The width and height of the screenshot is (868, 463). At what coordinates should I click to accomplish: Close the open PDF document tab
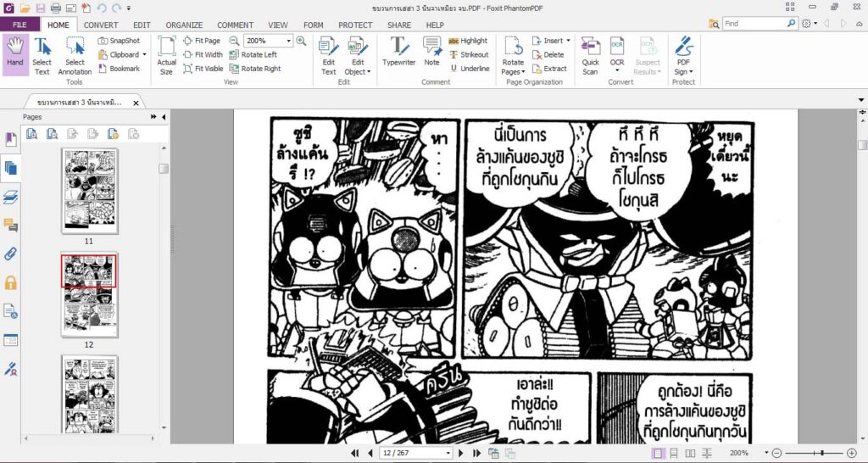pyautogui.click(x=136, y=103)
